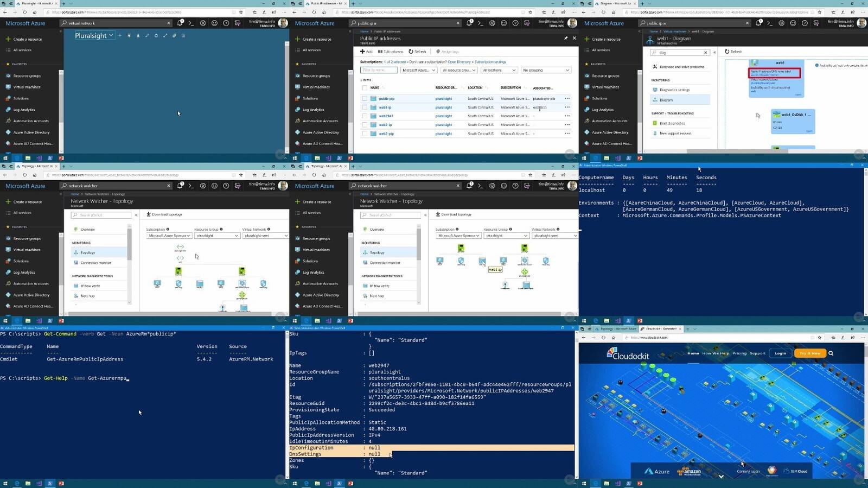Open Resource Group dropdown in Topology window without tooltip

pos(217,236)
